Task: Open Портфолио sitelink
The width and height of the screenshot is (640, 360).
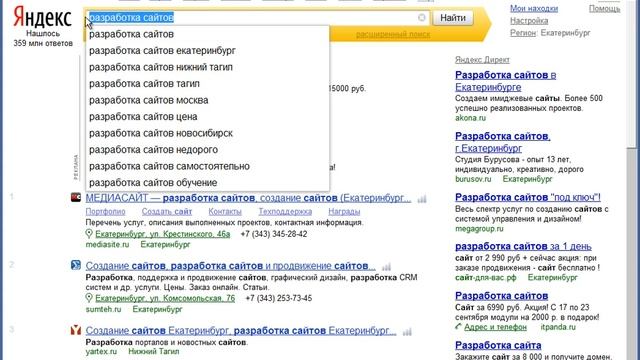Action: point(105,211)
